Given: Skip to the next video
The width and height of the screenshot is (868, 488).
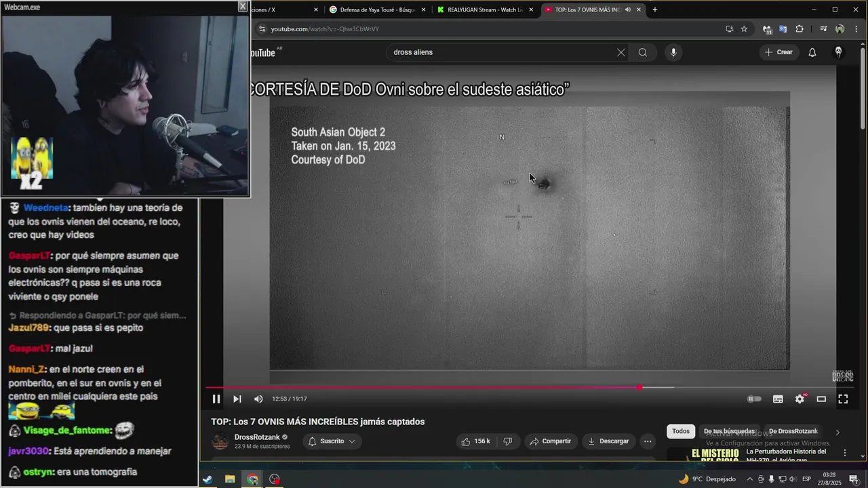Looking at the screenshot, I should point(237,399).
